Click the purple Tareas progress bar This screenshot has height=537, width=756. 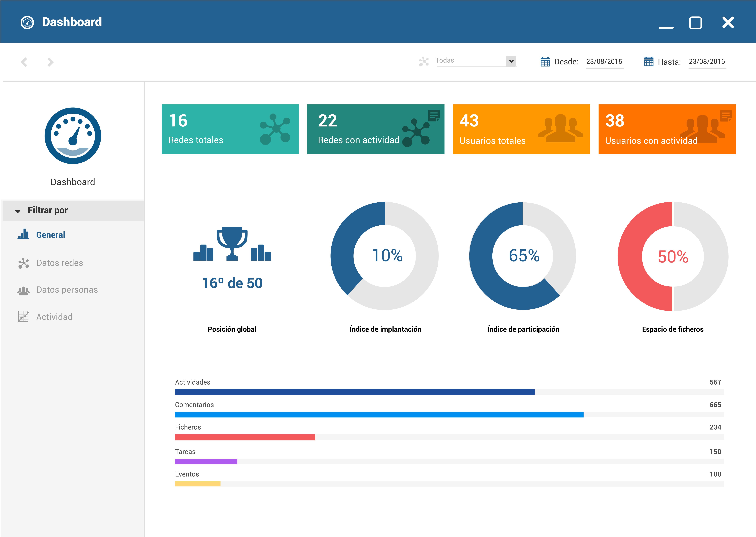tap(206, 461)
